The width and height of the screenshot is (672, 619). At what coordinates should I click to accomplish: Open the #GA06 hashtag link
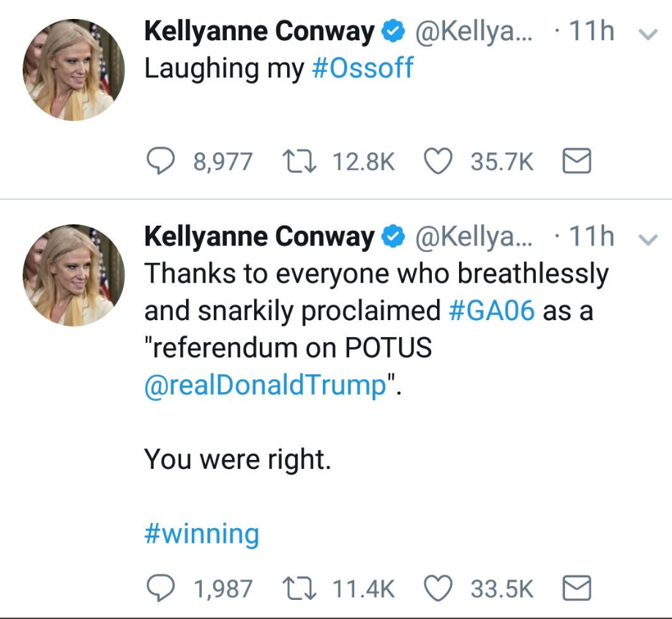pos(492,310)
